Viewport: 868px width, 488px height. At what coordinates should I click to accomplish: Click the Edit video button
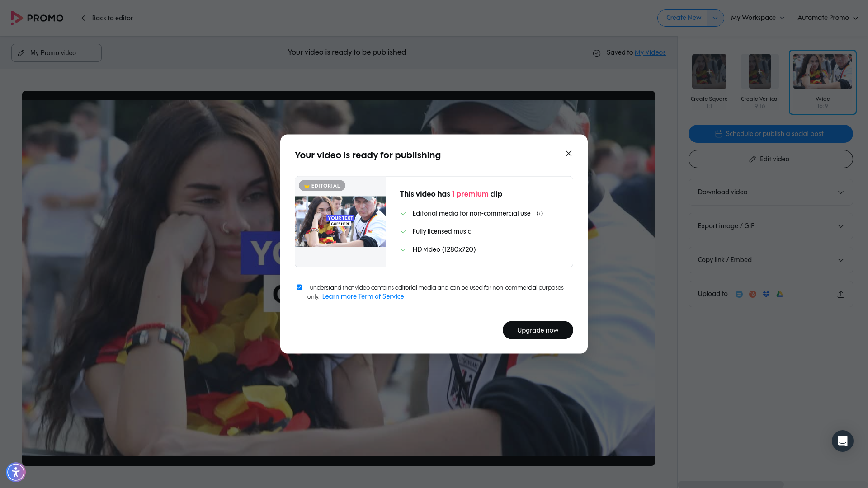[771, 159]
